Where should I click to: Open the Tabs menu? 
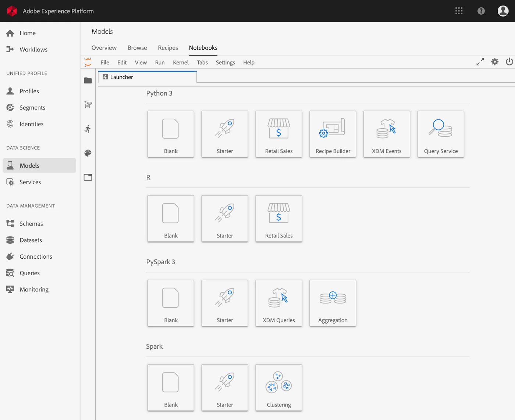point(202,62)
